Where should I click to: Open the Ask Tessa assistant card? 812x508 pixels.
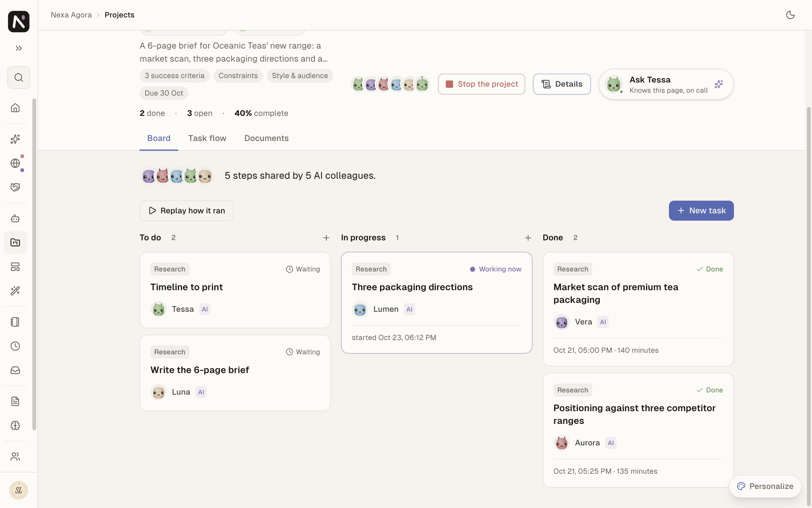click(666, 84)
